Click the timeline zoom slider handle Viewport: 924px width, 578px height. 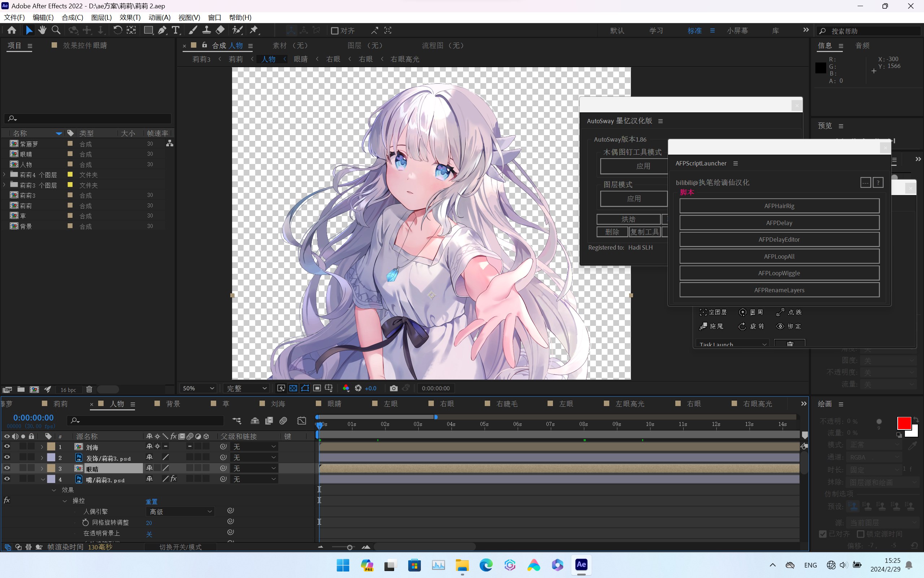click(349, 547)
